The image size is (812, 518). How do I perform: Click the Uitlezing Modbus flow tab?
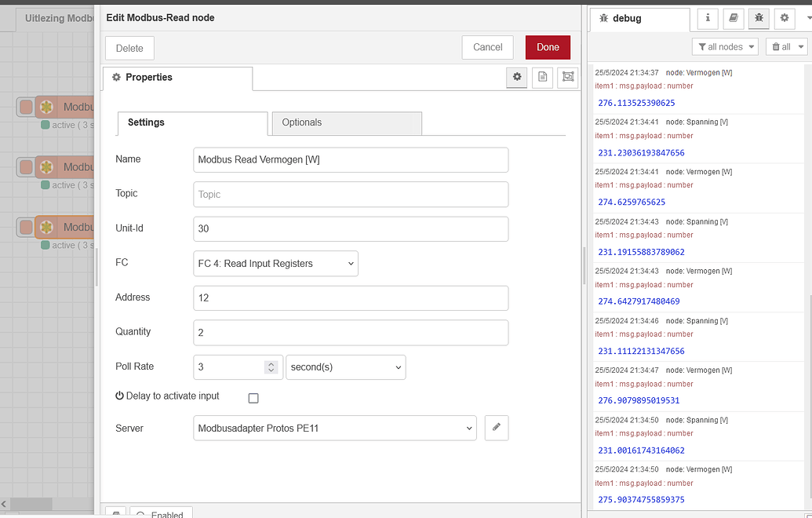pos(54,19)
